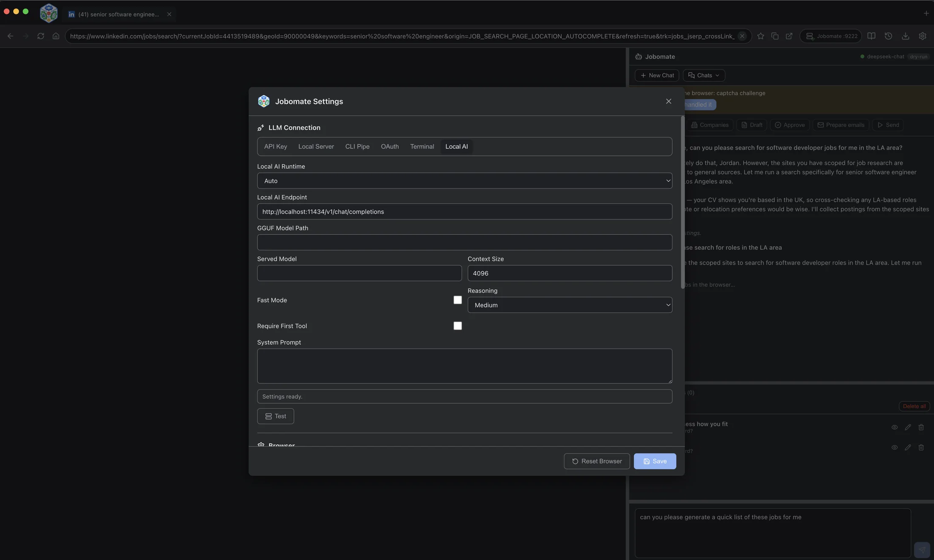Click the copy URL icon in toolbar

point(775,36)
